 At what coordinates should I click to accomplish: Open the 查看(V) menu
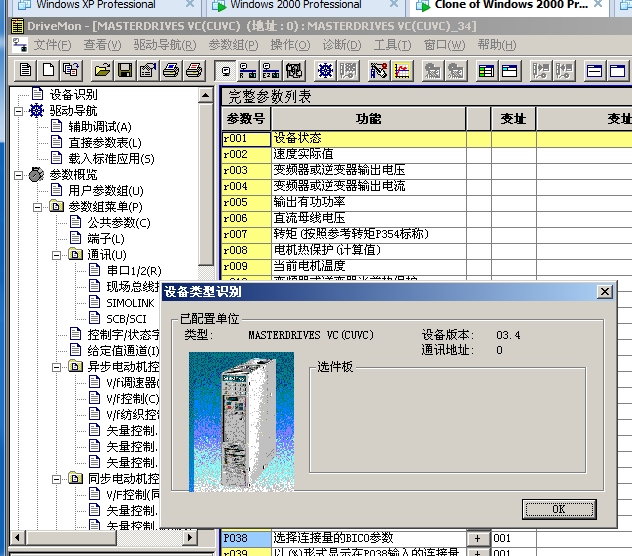(102, 45)
